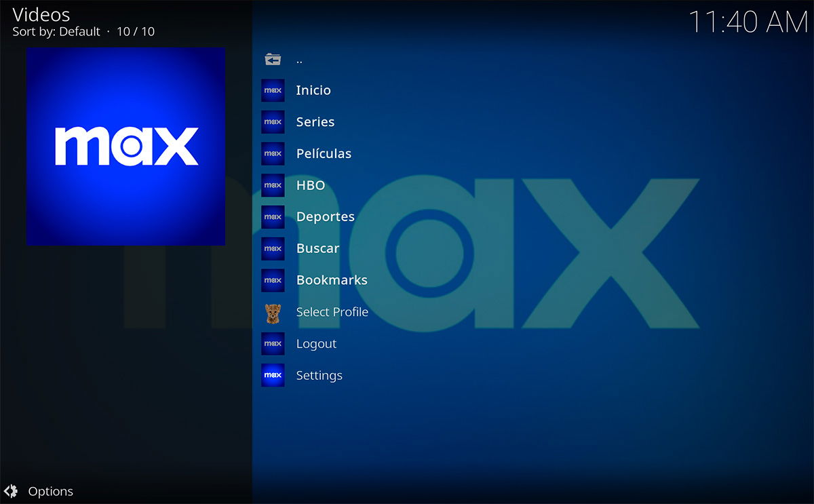Click the leopard avatar beside Select Profile

click(273, 312)
